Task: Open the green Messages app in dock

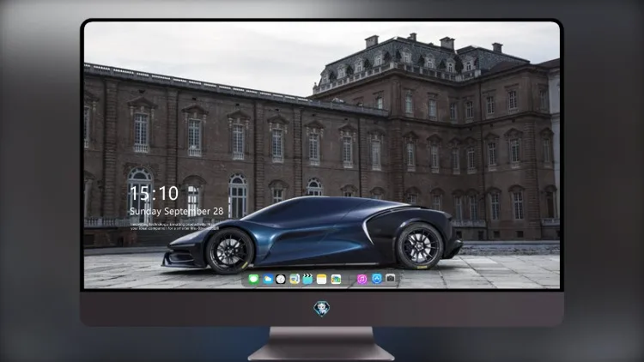Action: (253, 280)
